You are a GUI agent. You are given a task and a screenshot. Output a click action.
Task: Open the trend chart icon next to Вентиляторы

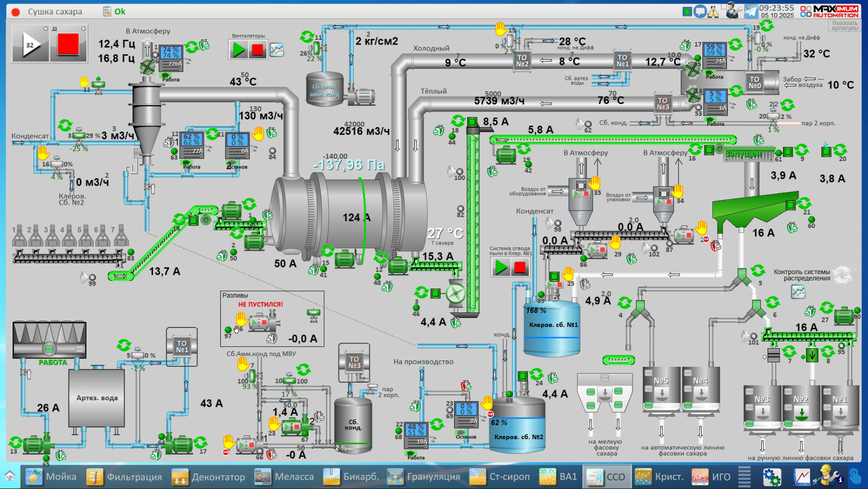277,49
